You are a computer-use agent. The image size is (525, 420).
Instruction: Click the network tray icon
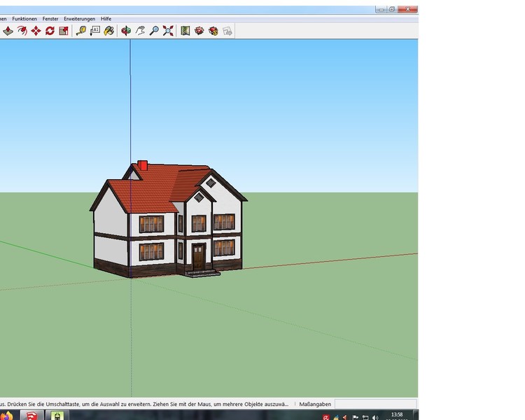tap(365, 417)
